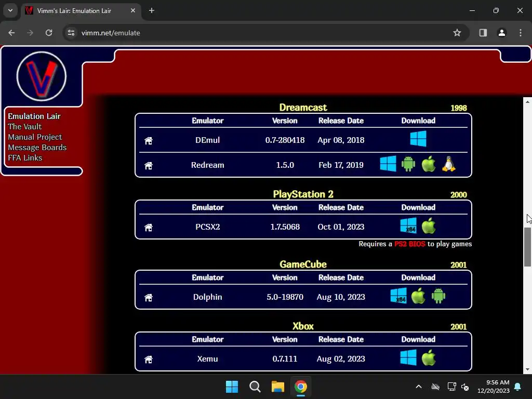Viewport: 532px width, 399px height.
Task: Click the Chrome taskbar icon
Action: coord(301,387)
